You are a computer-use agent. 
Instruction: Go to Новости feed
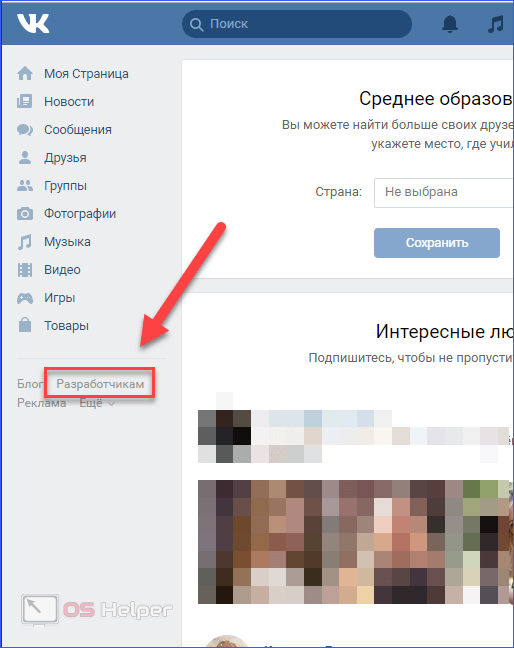pos(69,102)
